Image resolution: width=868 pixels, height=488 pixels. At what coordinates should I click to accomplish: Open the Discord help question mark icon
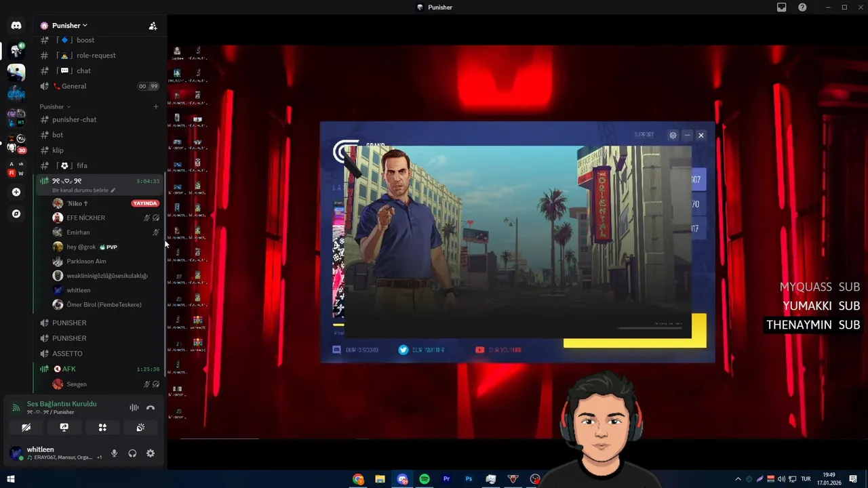click(x=802, y=7)
